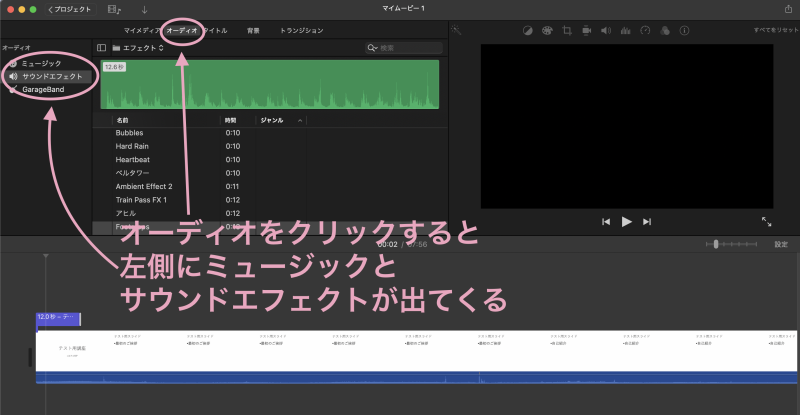Image resolution: width=800 pixels, height=415 pixels.
Task: Click the Train Pass FX 1 duration 0:12
Action: click(233, 200)
